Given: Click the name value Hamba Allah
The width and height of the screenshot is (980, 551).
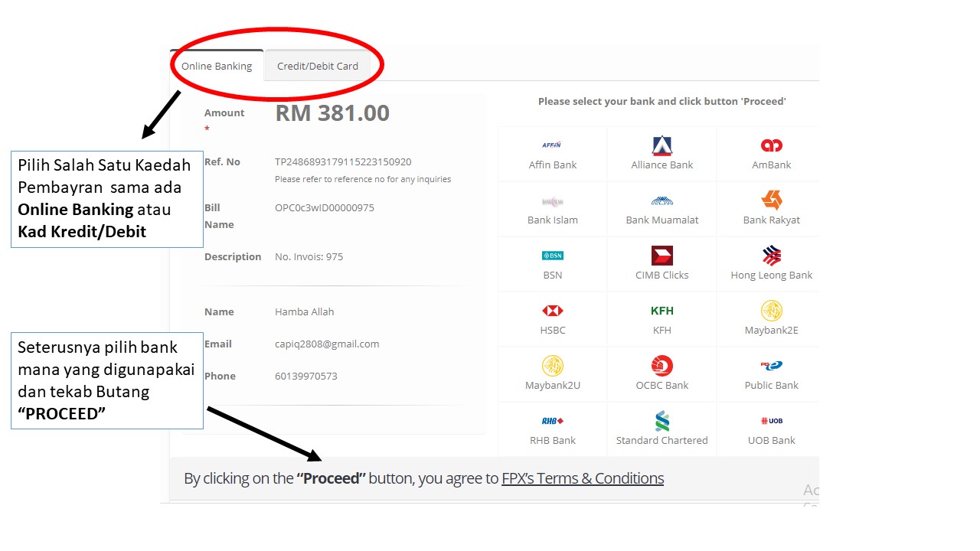Looking at the screenshot, I should click(305, 311).
